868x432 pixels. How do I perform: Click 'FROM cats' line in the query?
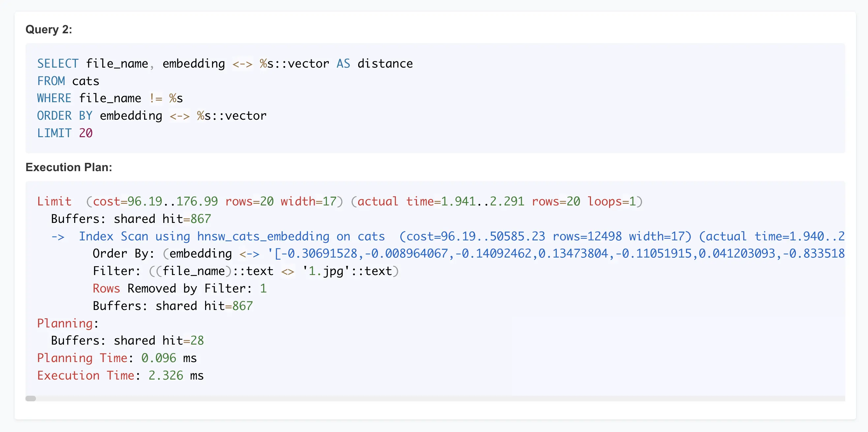[x=68, y=81]
